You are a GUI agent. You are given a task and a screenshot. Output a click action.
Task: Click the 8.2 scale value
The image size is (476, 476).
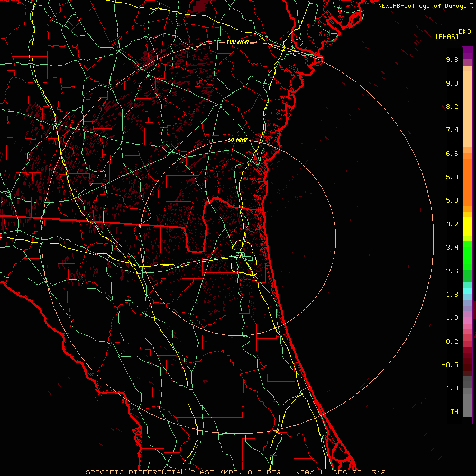(x=452, y=106)
